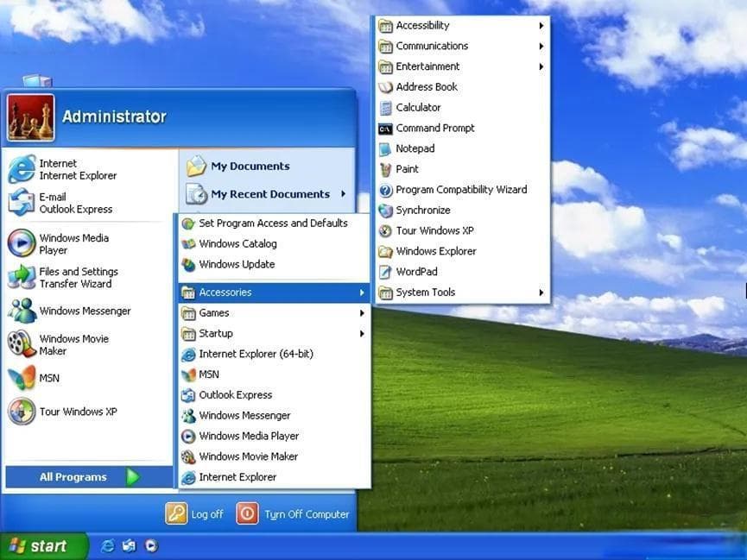This screenshot has width=747, height=560.
Task: Open My Documents folder
Action: point(267,167)
